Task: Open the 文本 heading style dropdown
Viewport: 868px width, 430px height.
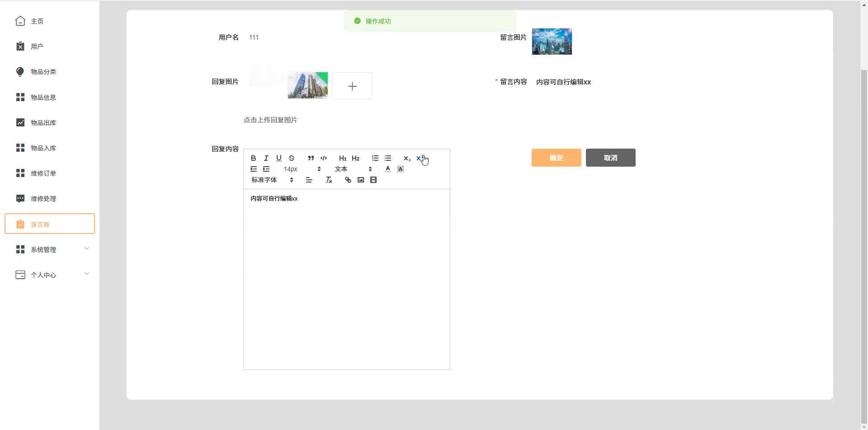Action: tap(353, 169)
